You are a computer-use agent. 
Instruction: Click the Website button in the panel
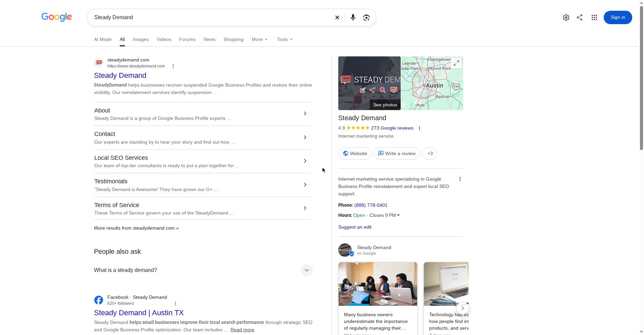point(355,154)
